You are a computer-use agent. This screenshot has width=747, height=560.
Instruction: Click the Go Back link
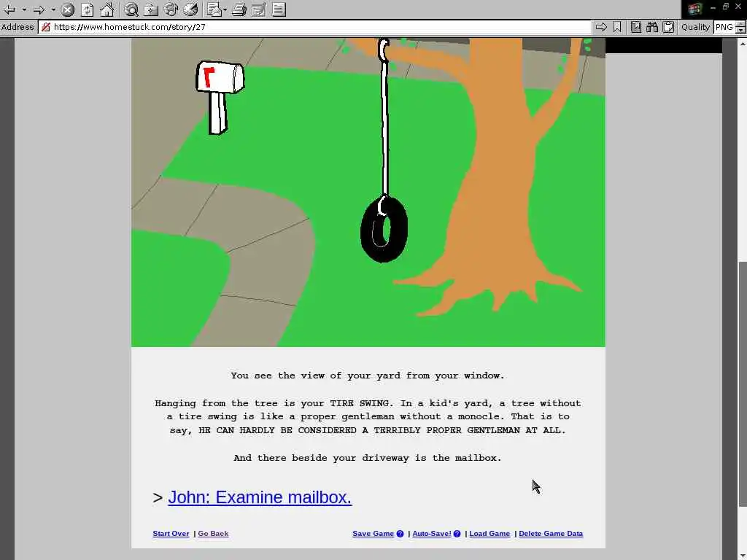pos(213,533)
